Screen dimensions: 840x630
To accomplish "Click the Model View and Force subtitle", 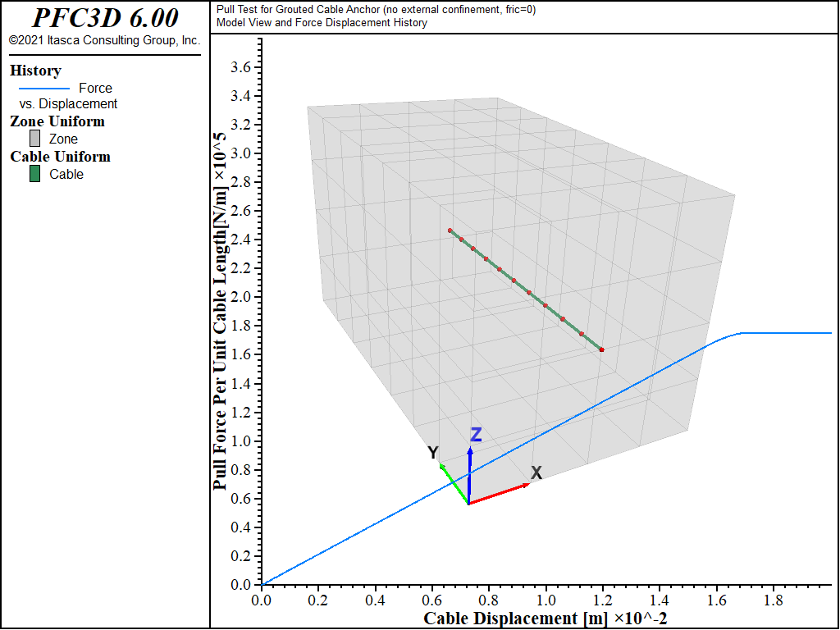I will [322, 23].
